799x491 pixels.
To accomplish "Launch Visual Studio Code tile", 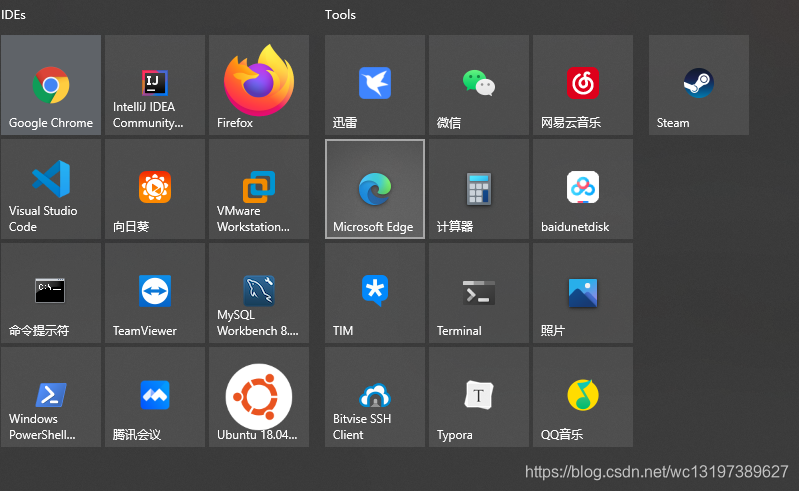I will point(51,189).
